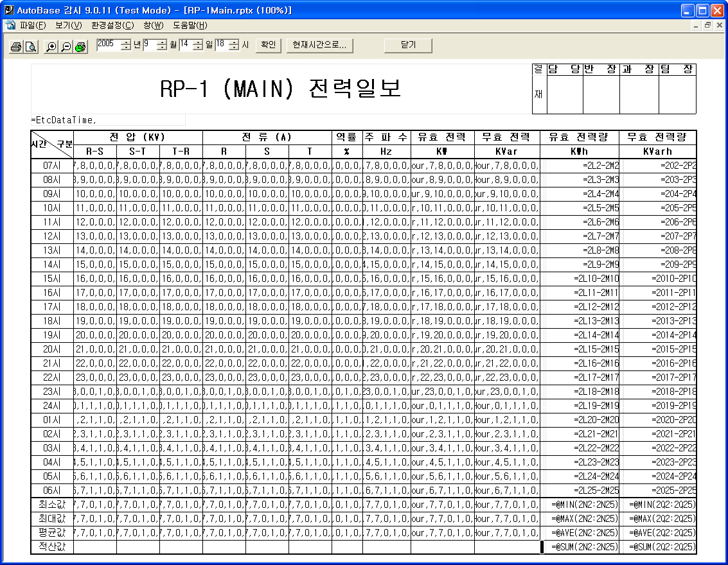Image resolution: width=728 pixels, height=565 pixels.
Task: Click the green clock icon in the toolbar
Action: coord(80,47)
